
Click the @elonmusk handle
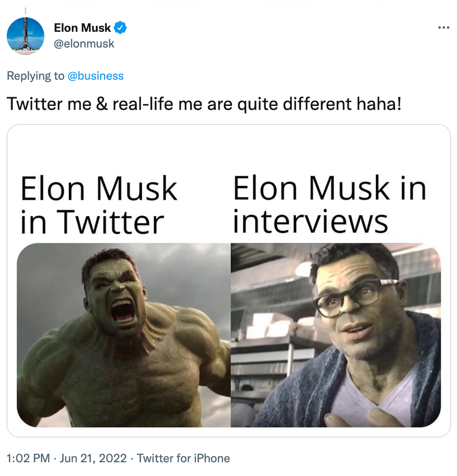point(84,44)
